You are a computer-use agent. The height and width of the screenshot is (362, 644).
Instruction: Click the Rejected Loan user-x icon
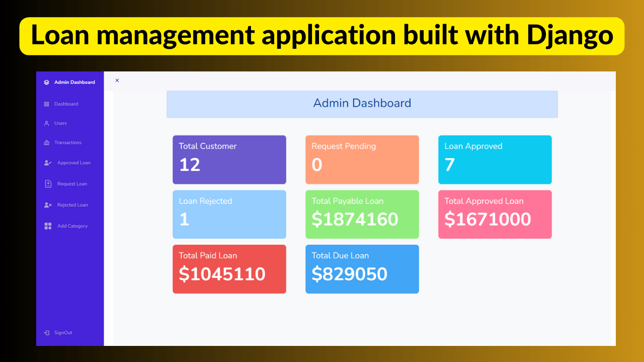point(48,205)
